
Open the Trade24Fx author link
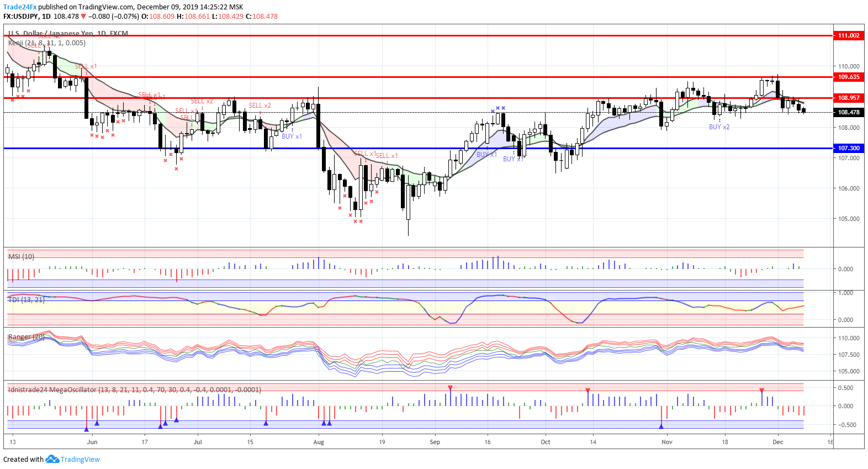[x=20, y=7]
